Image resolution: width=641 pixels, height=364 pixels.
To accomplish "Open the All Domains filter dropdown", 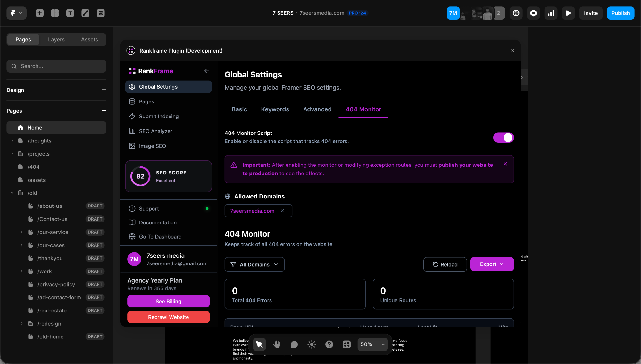I will coord(254,264).
